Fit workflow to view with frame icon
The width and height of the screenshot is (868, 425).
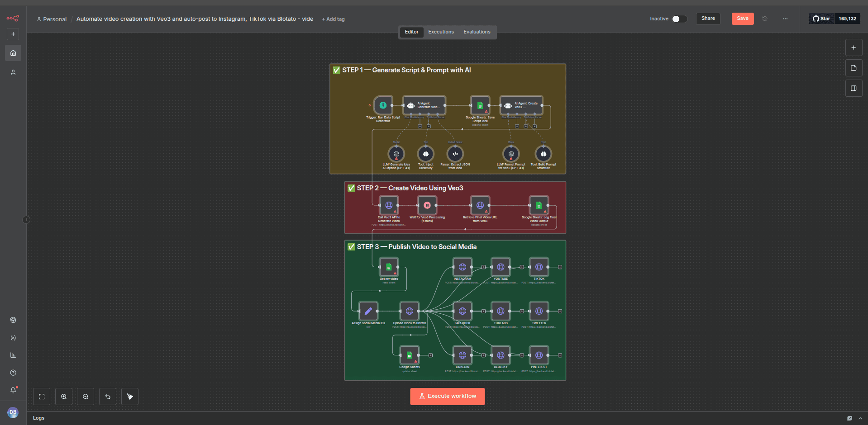pos(42,397)
